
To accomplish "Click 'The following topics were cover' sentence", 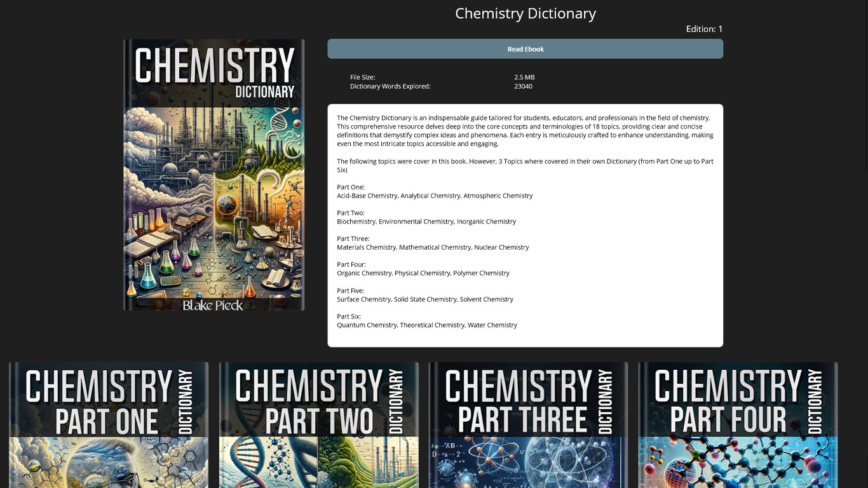I will 525,166.
